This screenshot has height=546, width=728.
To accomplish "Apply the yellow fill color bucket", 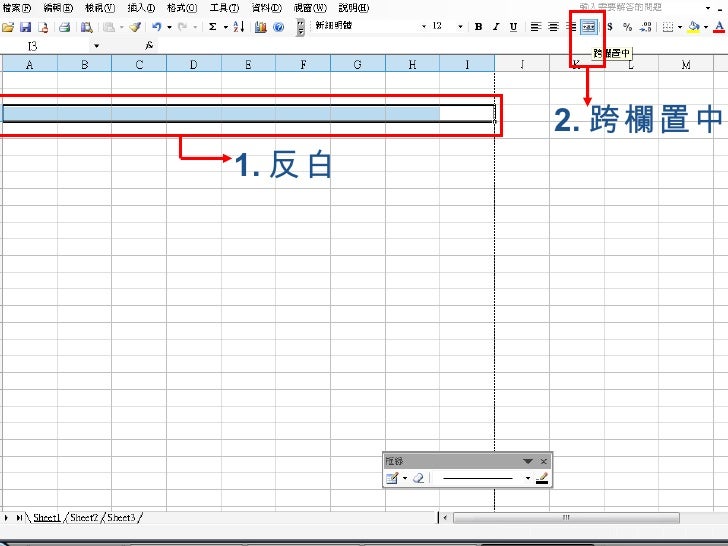I will [x=694, y=27].
